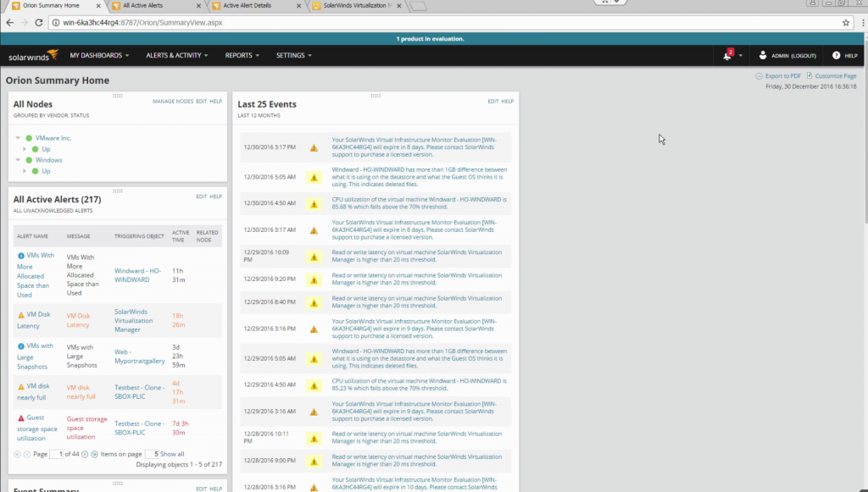Click warning icon of VM Disk Latency alert
The height and width of the screenshot is (492, 868).
(21, 315)
